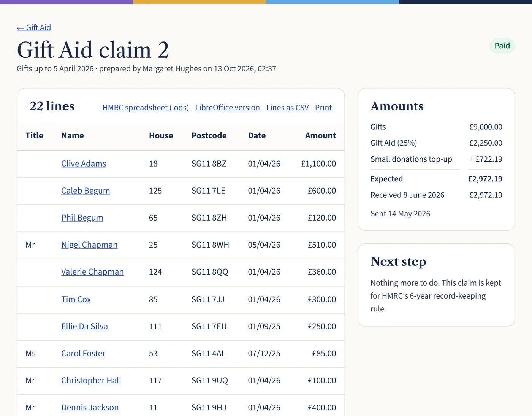Open the LibreOffice version link
532x416 pixels.
pyautogui.click(x=228, y=108)
